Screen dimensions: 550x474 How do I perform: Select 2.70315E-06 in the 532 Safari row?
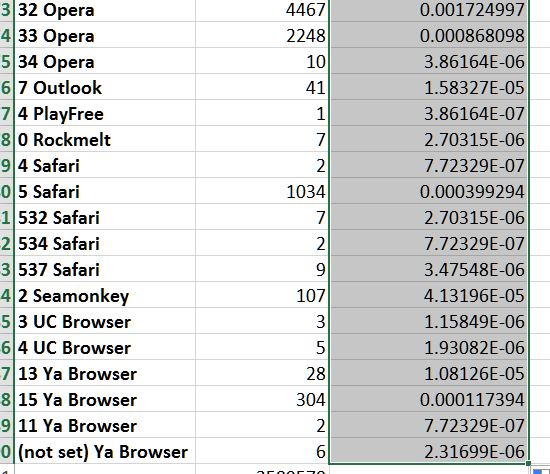(429, 216)
